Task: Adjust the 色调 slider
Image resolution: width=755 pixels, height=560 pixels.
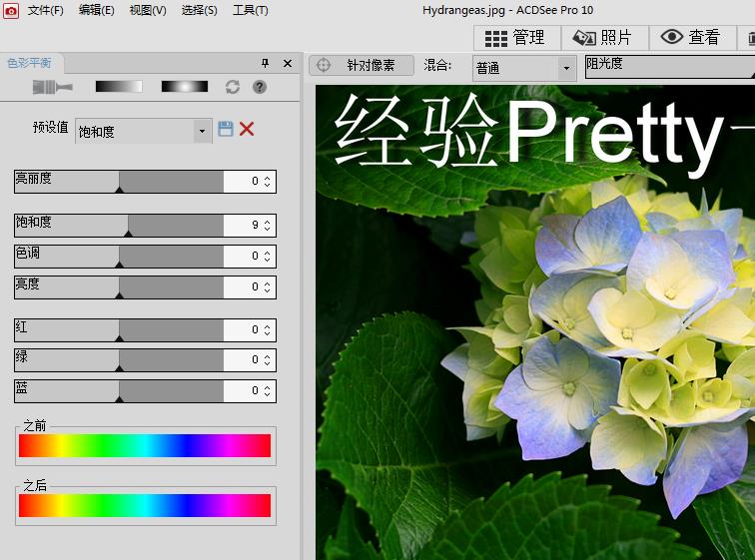Action: point(119,256)
